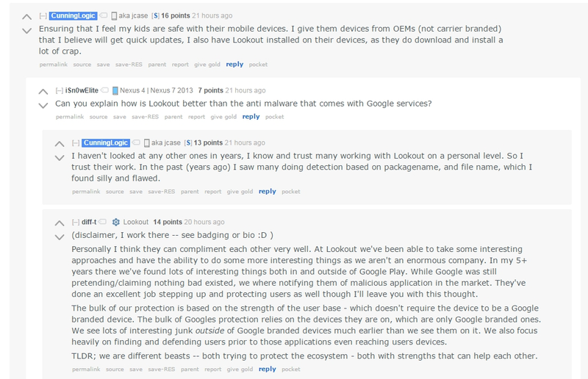
Task: Click RES tag icon next to iSn0wElite
Action: point(105,90)
